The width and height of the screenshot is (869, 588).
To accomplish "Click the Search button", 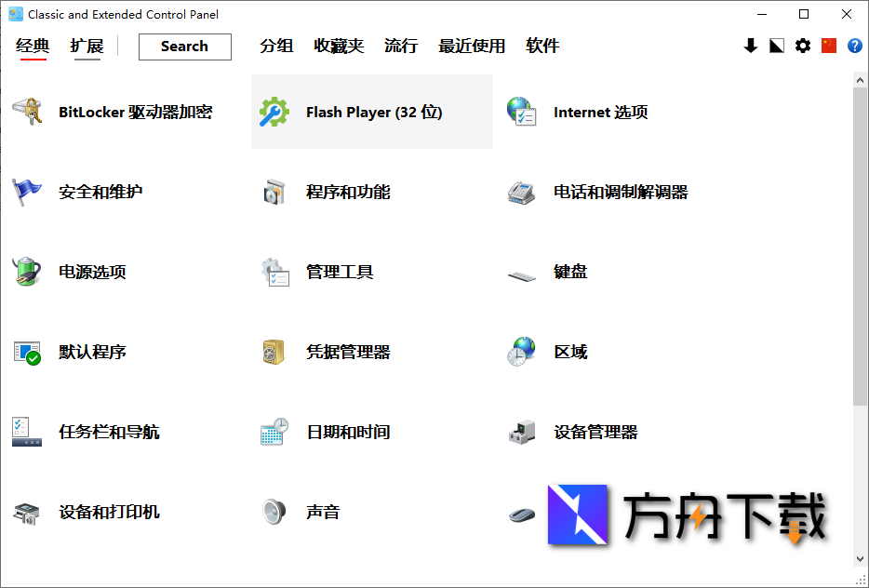I will pos(184,46).
